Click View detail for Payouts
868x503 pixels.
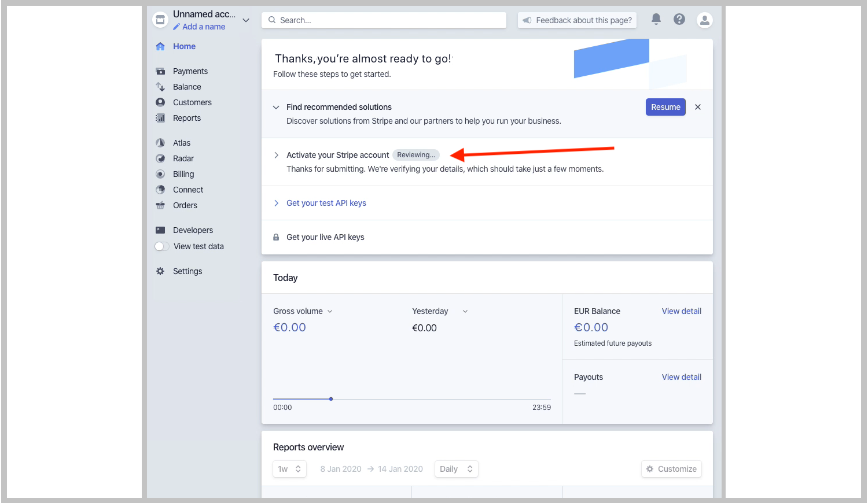pyautogui.click(x=682, y=377)
